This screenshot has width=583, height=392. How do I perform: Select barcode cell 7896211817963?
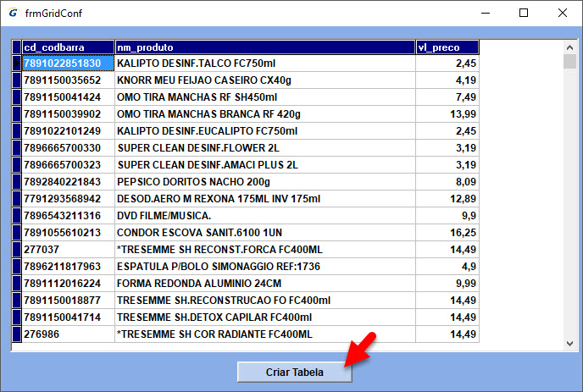point(68,267)
